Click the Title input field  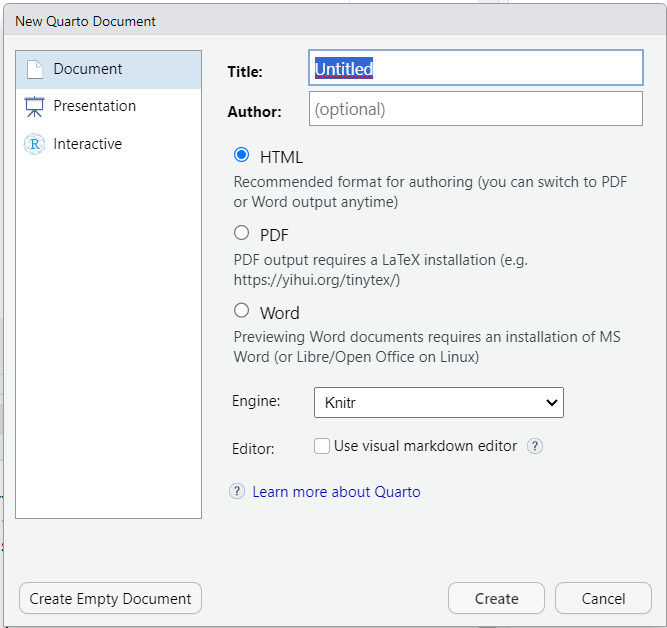coord(476,68)
